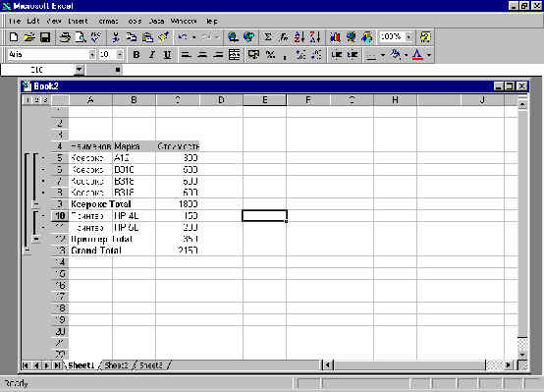Switch to the Sheet2 tab
Screen dimensions: 544x392
(117, 365)
